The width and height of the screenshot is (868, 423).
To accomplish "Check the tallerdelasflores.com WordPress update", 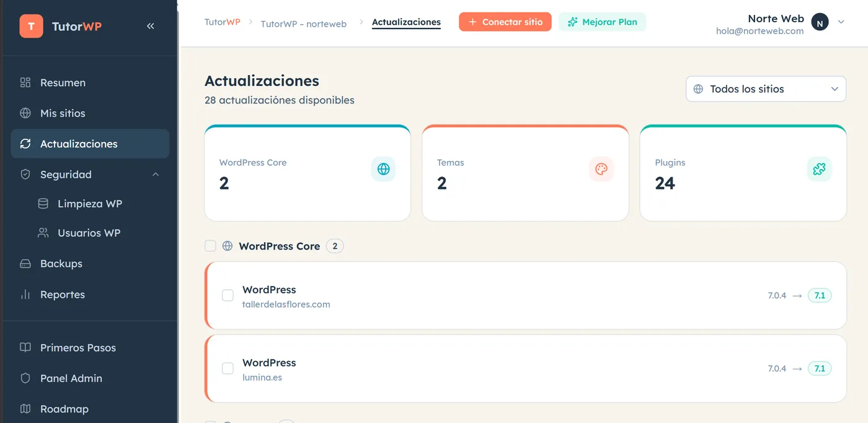I will click(x=228, y=295).
